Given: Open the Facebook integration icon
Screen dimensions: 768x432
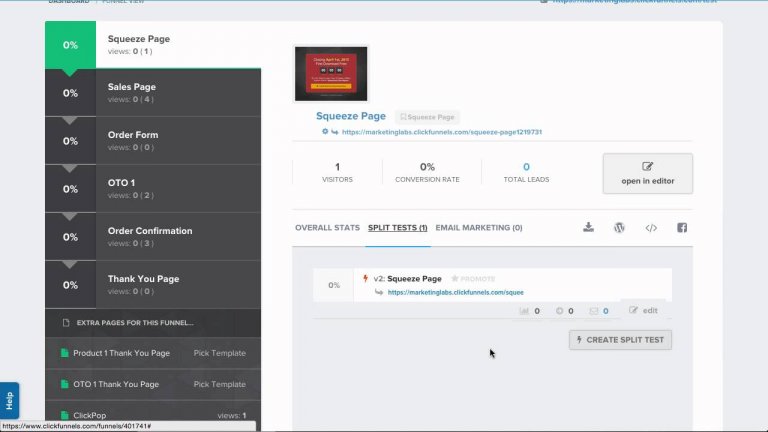Looking at the screenshot, I should [x=682, y=228].
